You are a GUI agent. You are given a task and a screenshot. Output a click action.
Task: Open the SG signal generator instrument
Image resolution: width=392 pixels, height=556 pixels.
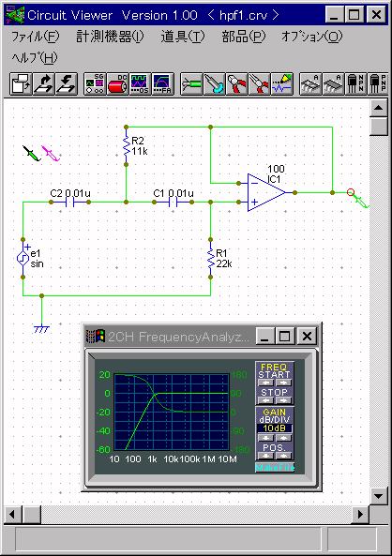(95, 84)
